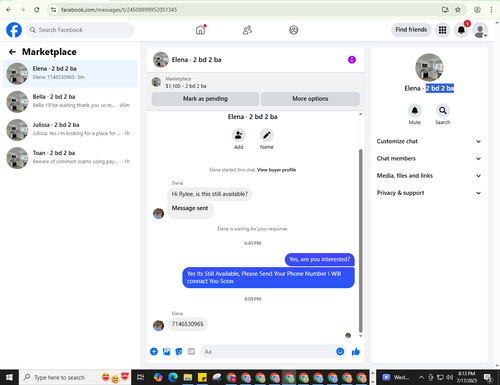This screenshot has height=385, width=500.
Task: Open the Elena - 2 bd 2 ba conversation
Action: coord(70,74)
